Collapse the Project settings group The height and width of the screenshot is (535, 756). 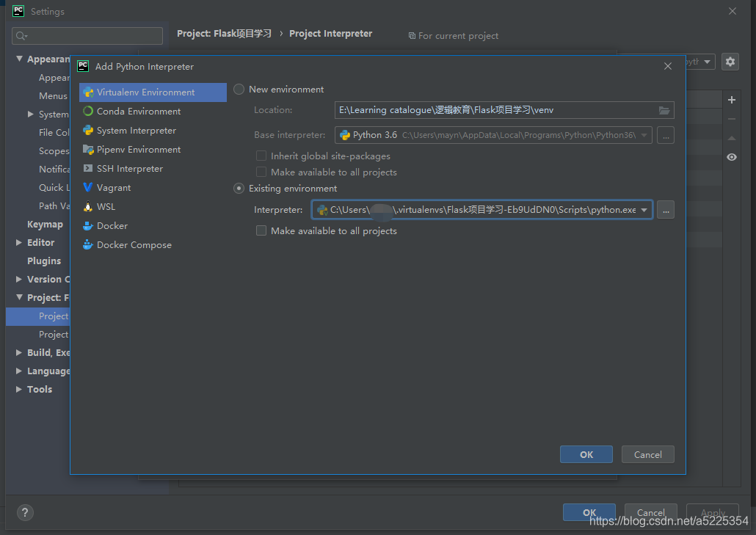tap(19, 297)
